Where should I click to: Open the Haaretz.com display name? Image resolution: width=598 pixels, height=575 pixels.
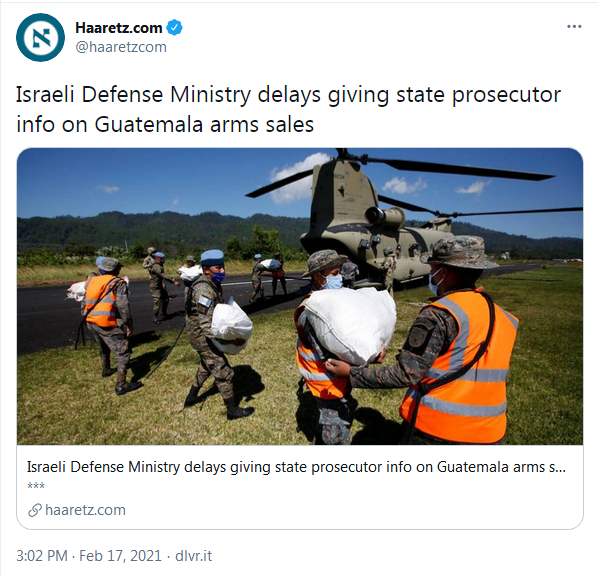(119, 27)
